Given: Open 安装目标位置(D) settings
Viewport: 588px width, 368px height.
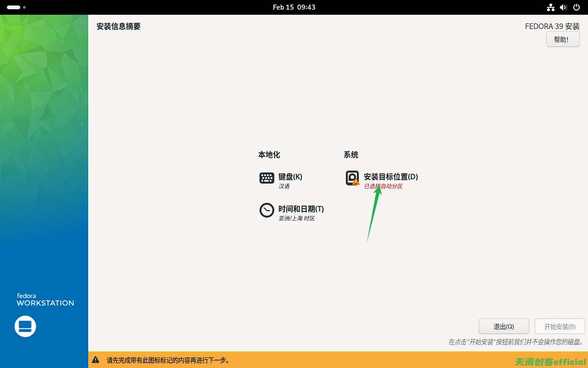Looking at the screenshot, I should 391,177.
